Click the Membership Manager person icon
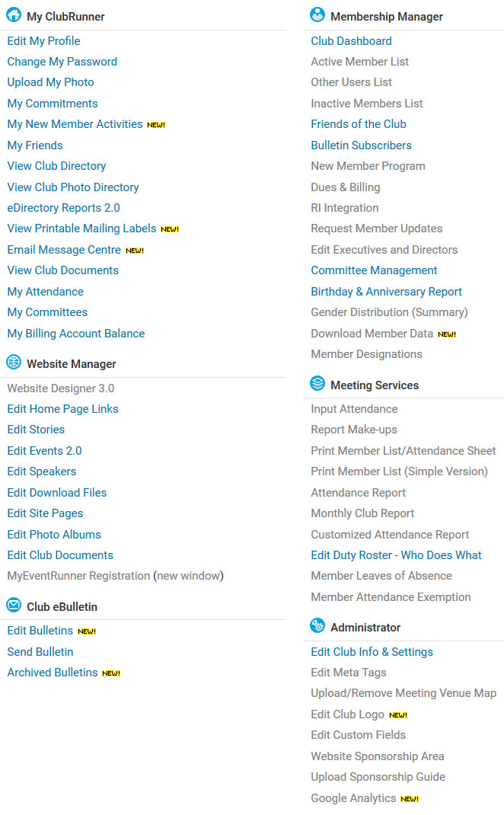Screen dimensions: 504x815 (x=317, y=15)
